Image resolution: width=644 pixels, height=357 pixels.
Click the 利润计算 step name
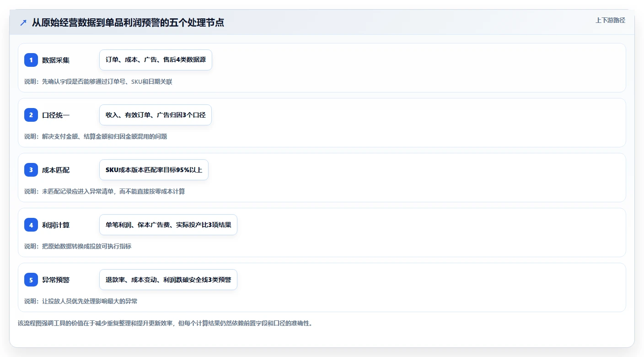point(56,225)
